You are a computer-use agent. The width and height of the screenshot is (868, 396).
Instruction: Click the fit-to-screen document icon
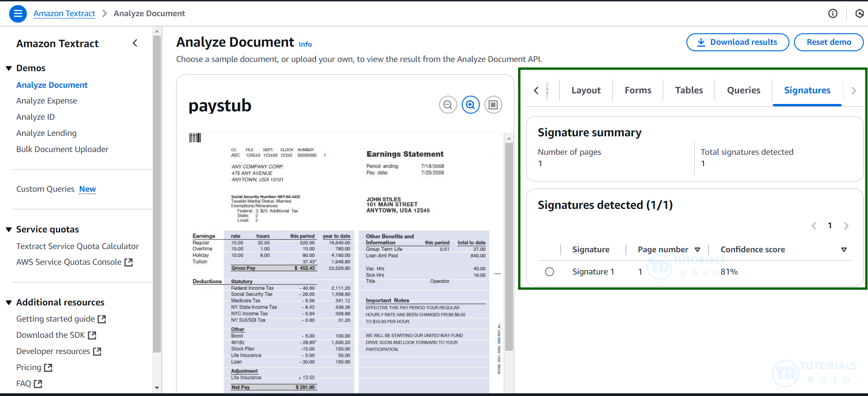(493, 105)
